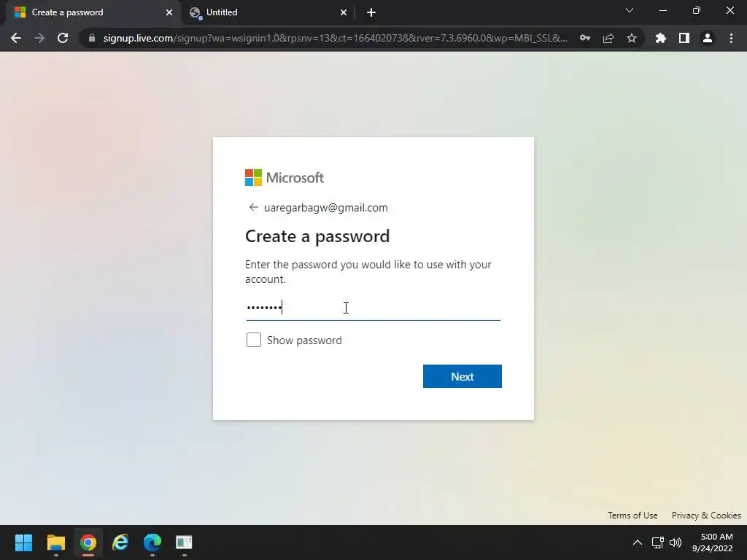Image resolution: width=747 pixels, height=560 pixels.
Task: Close the Untitled tab
Action: (x=344, y=12)
